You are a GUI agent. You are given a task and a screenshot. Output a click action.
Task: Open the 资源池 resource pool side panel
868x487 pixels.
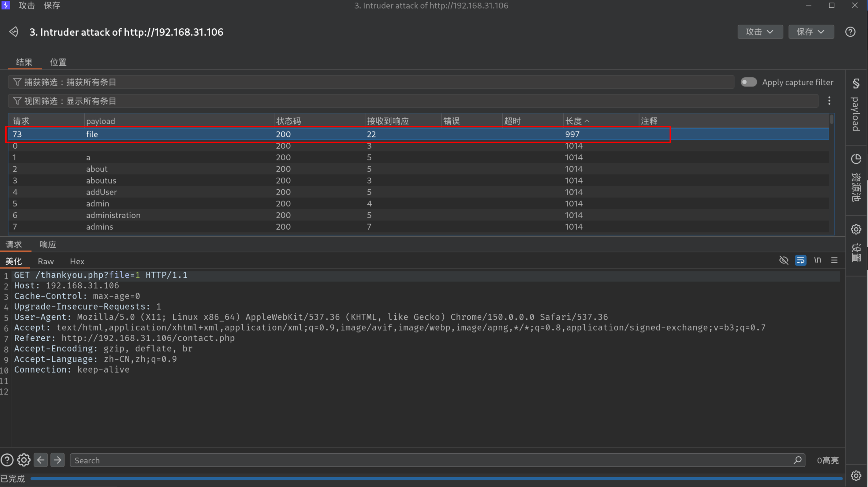[856, 179]
